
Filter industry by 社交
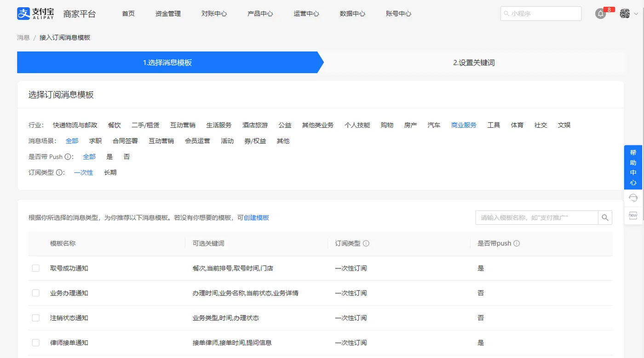541,125
